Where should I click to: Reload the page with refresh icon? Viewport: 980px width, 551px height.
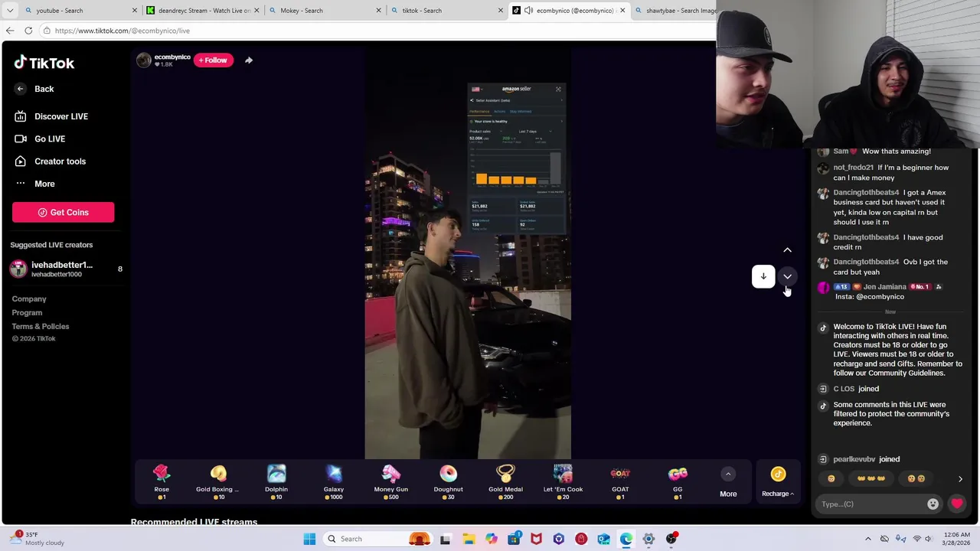point(28,31)
